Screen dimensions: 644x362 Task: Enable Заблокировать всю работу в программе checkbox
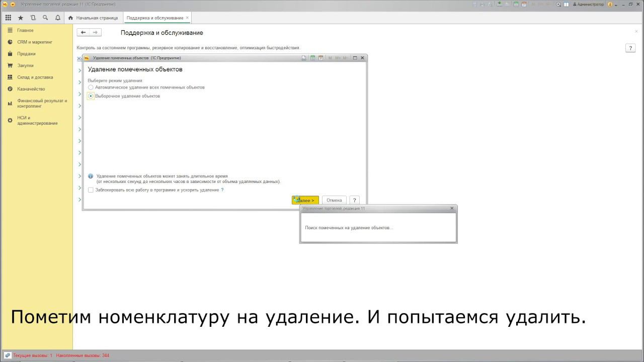pos(91,190)
